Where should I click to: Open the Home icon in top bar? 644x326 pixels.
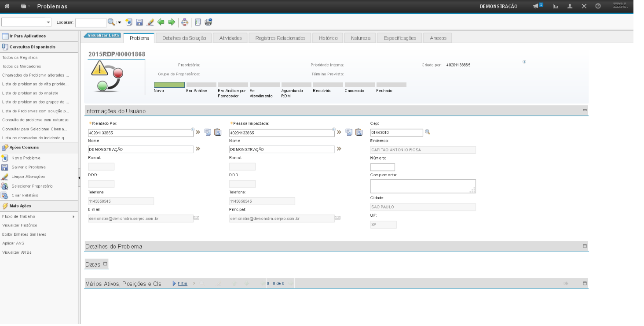7,7
